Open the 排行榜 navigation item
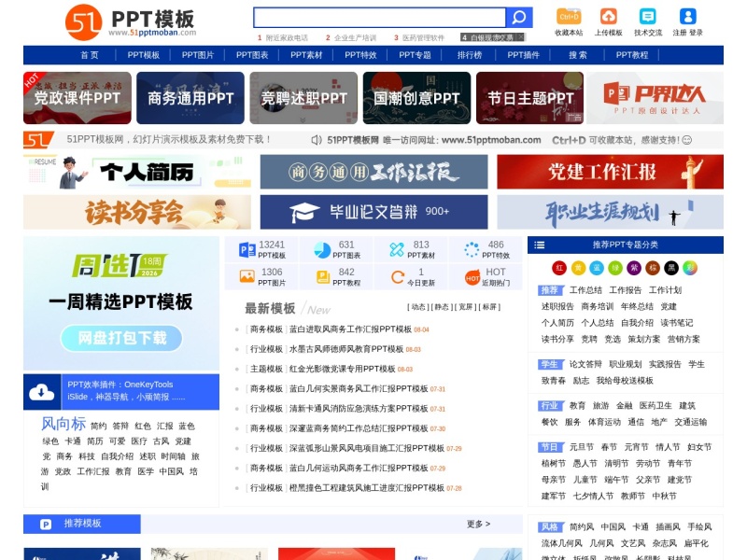The image size is (747, 560). click(470, 55)
